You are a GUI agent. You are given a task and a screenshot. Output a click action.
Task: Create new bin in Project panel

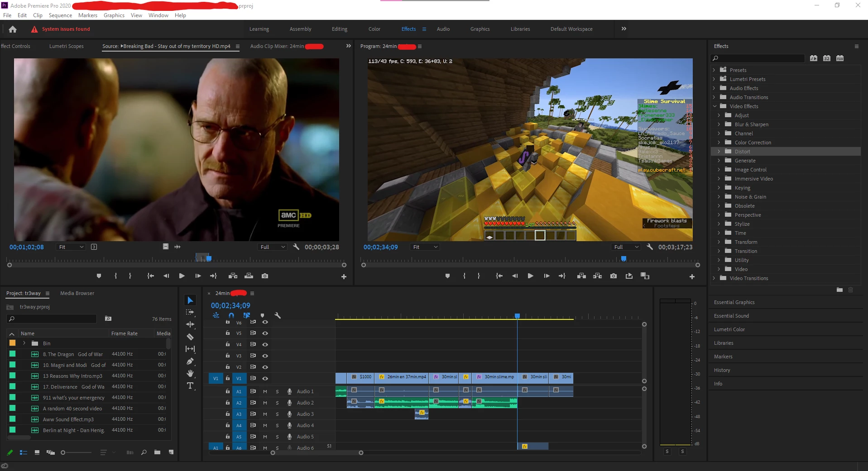pyautogui.click(x=157, y=452)
